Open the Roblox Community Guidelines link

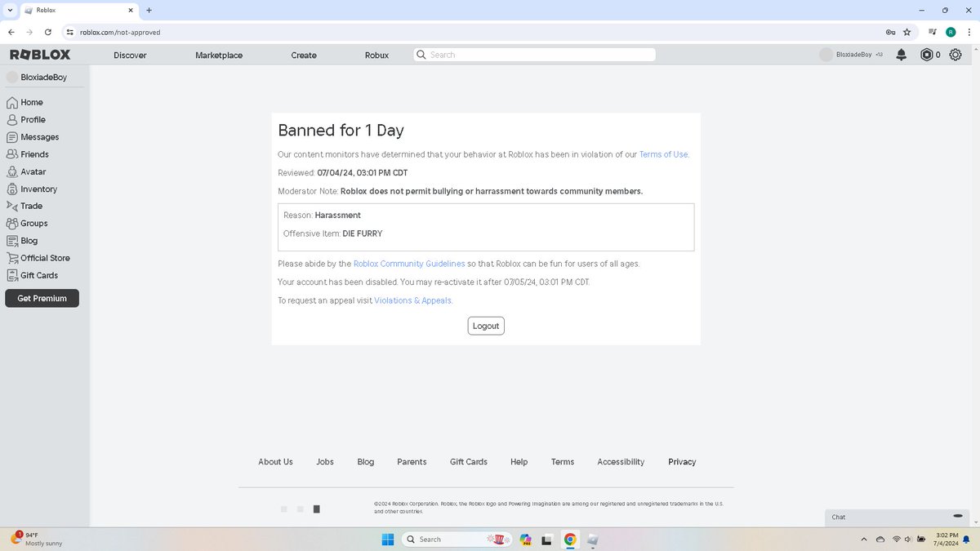point(409,264)
